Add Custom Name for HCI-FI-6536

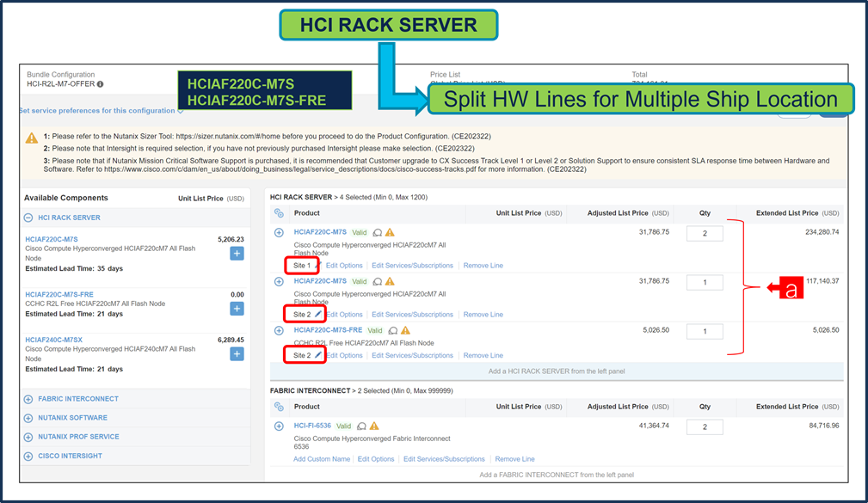[322, 459]
